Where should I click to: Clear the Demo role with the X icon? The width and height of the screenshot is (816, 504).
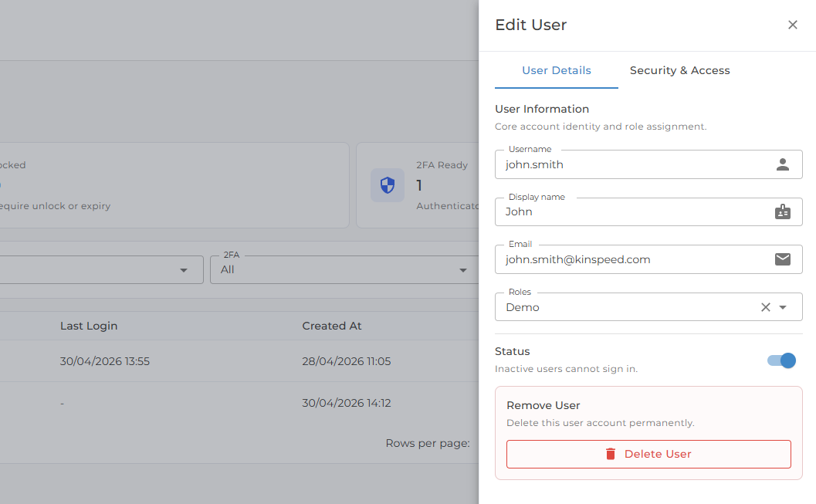click(x=766, y=307)
